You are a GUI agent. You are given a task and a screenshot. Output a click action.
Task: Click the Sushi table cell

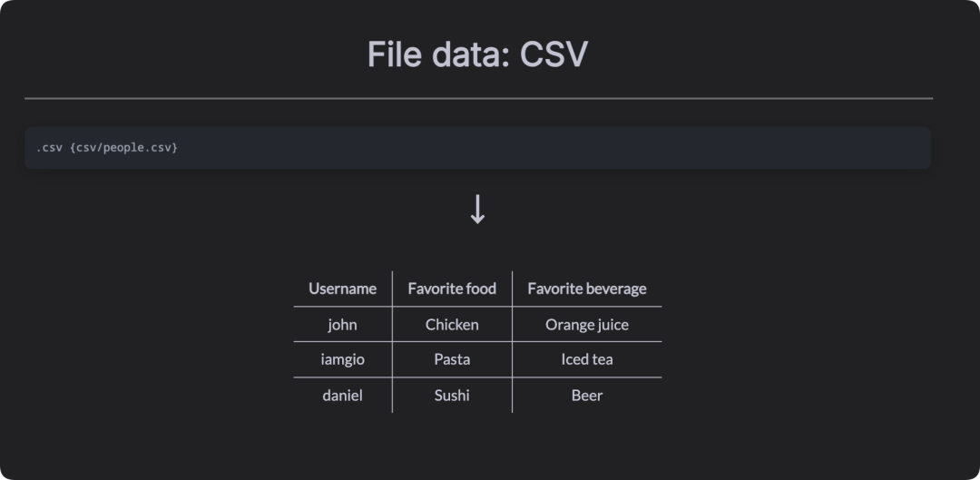[452, 395]
